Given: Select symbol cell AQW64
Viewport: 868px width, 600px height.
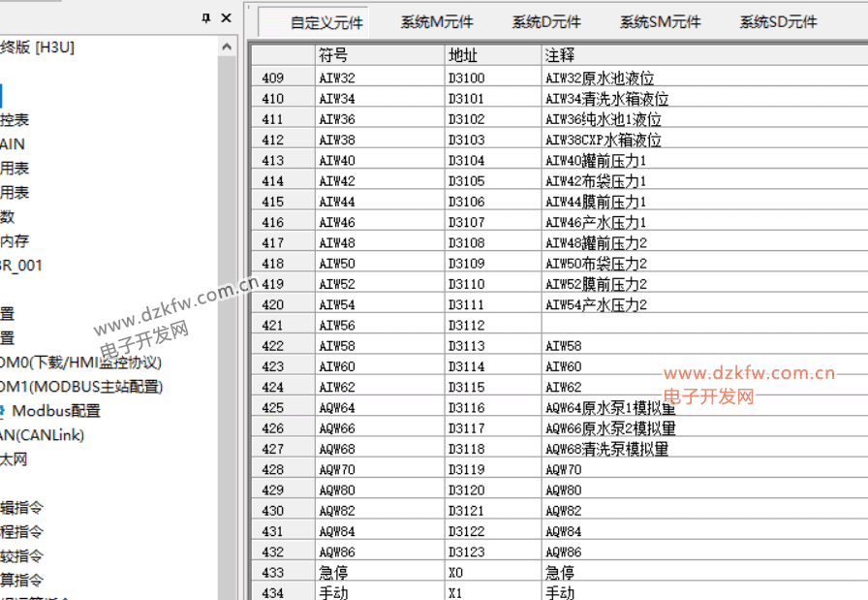Looking at the screenshot, I should click(x=380, y=408).
